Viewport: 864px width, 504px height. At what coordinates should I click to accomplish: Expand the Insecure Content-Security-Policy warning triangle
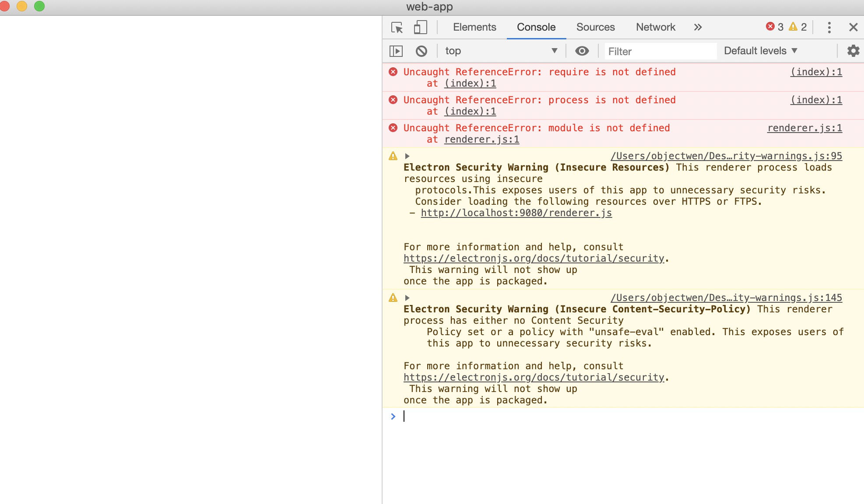click(x=407, y=298)
